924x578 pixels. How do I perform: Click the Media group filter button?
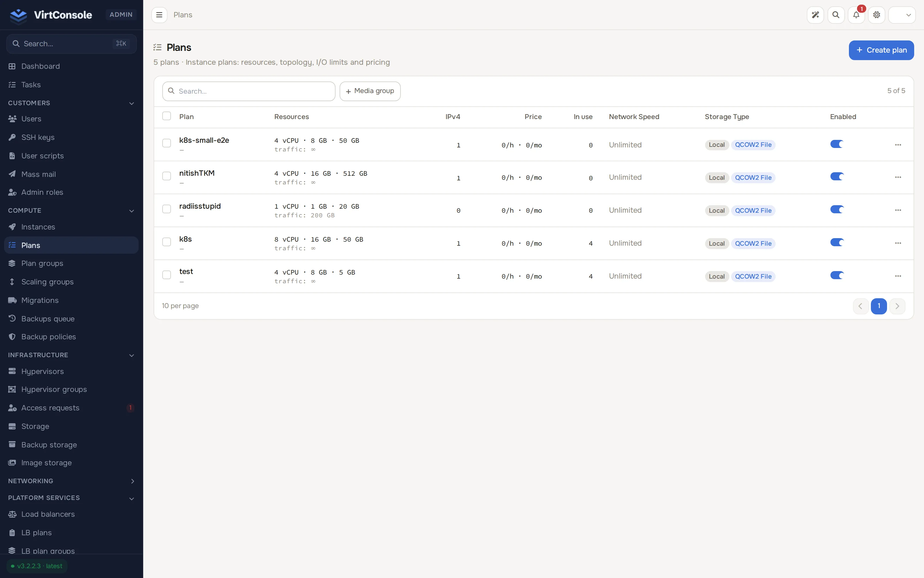point(370,91)
